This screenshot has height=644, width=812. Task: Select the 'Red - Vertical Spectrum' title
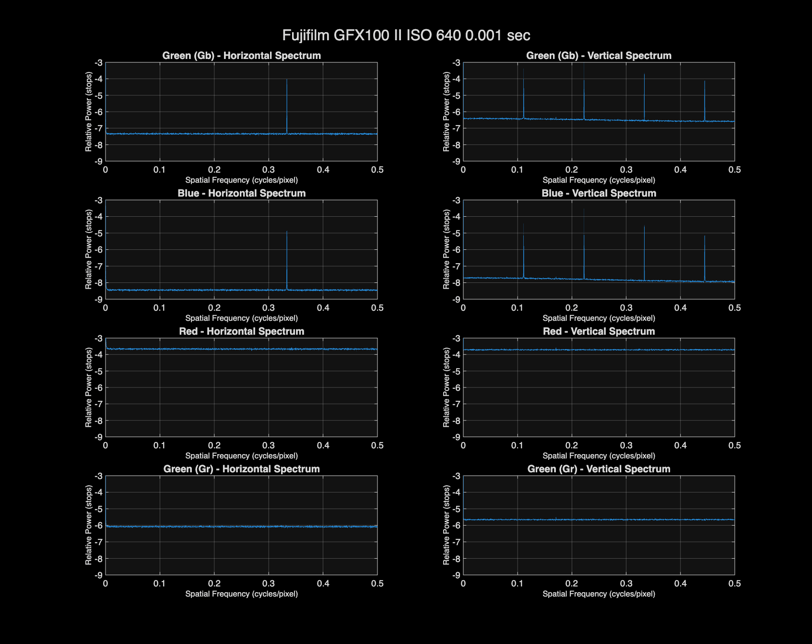[x=599, y=331]
